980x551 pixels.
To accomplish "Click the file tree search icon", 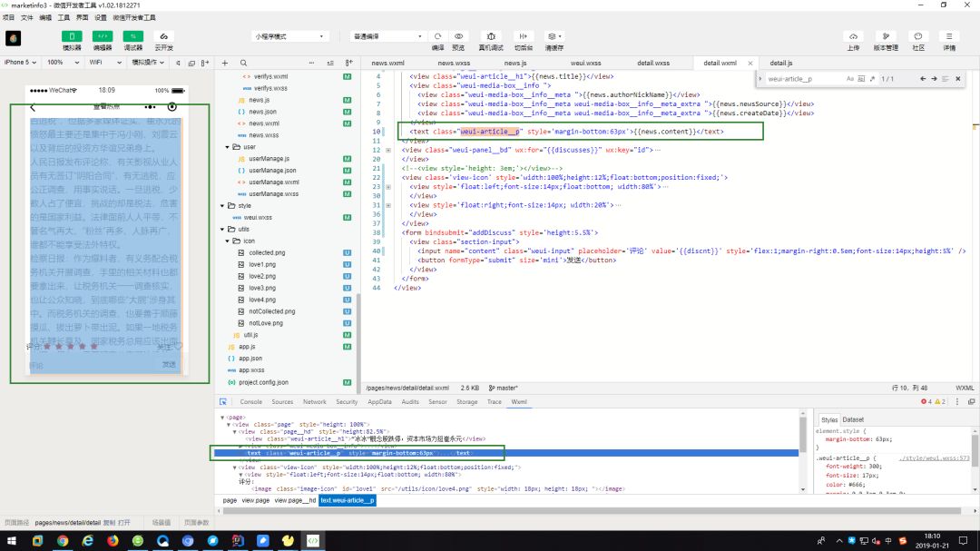I will click(244, 64).
